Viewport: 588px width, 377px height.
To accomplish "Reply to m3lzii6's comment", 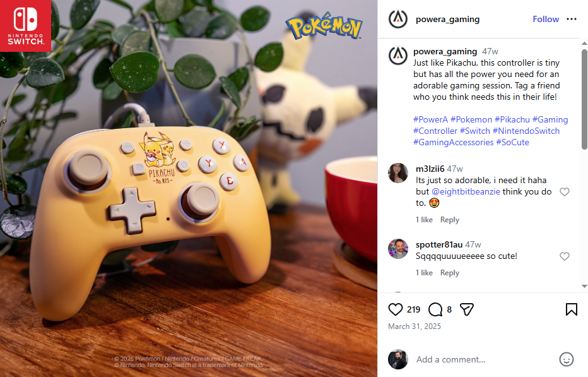I will pyautogui.click(x=450, y=220).
